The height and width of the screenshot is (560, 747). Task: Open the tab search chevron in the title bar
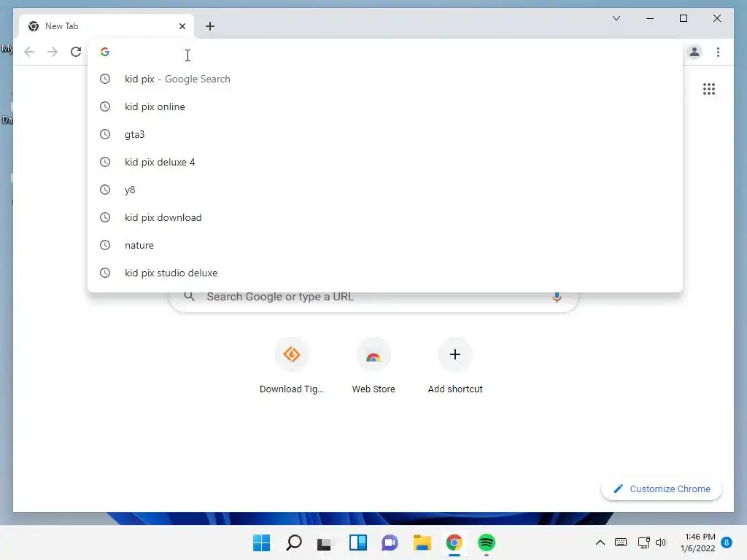click(616, 18)
